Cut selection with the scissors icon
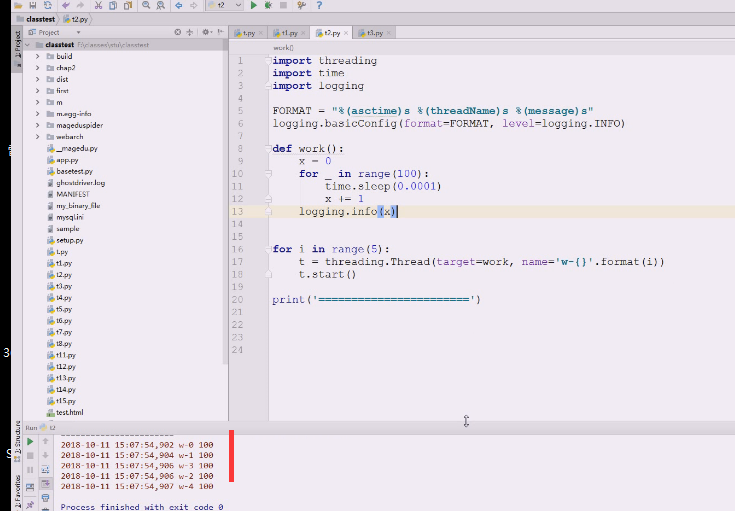Screen dimensions: 735x511 click(x=98, y=5)
